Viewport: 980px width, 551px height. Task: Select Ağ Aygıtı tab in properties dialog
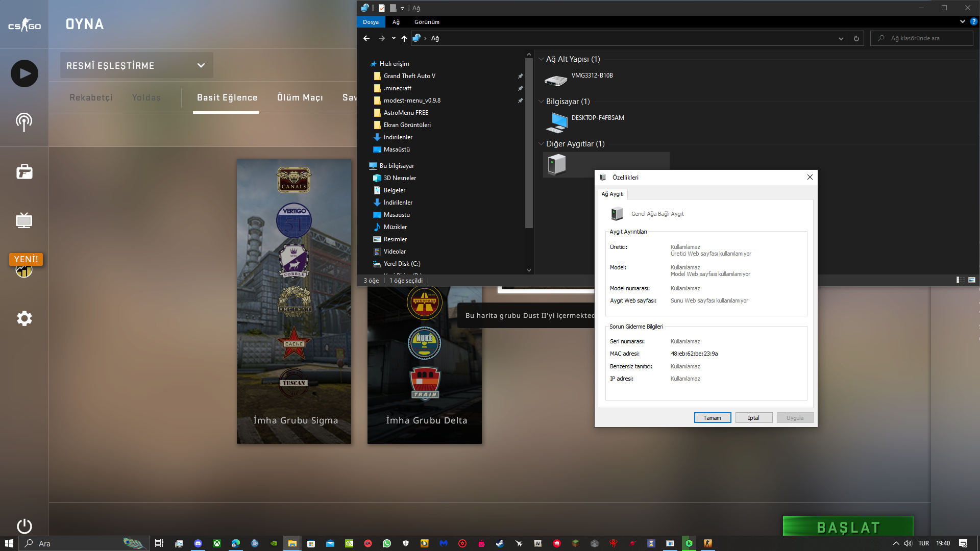click(612, 194)
